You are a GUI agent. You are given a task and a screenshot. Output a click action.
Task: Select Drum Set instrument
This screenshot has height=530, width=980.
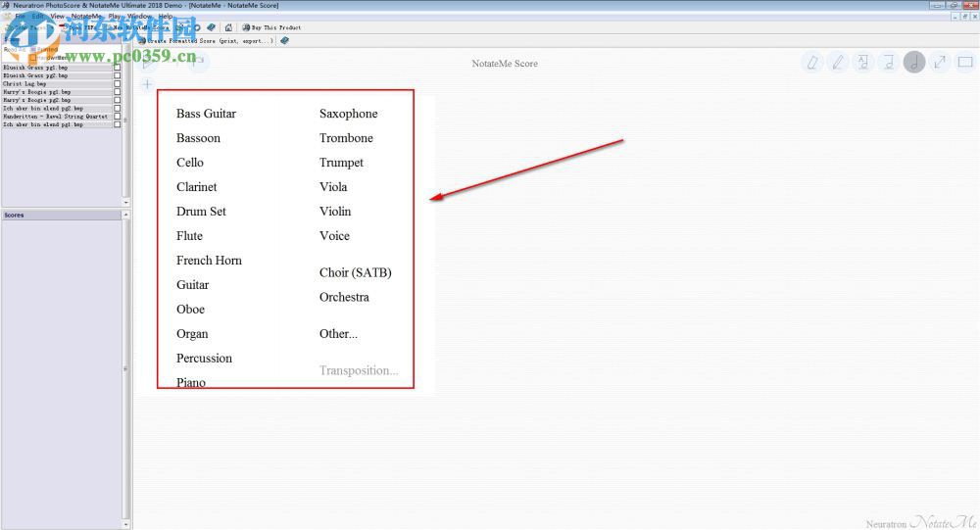point(201,212)
